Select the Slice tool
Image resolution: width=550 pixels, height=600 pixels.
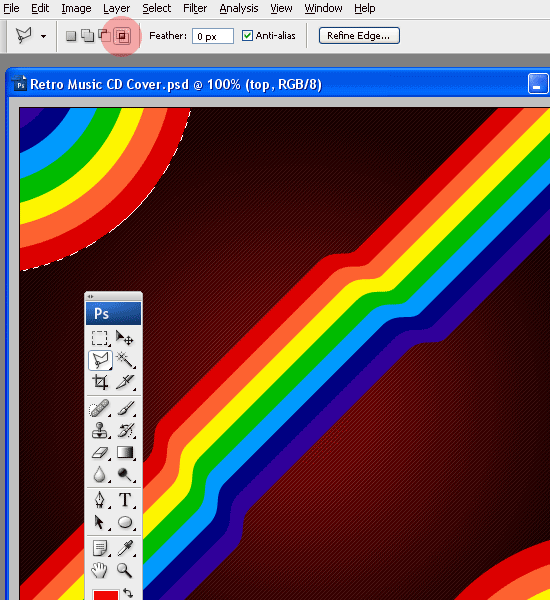click(125, 382)
